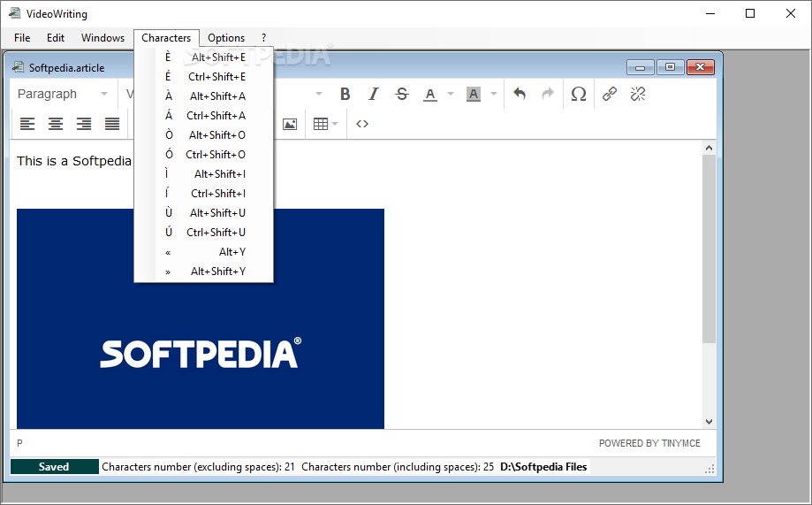Undo the last edit
The height and width of the screenshot is (505, 812).
520,94
